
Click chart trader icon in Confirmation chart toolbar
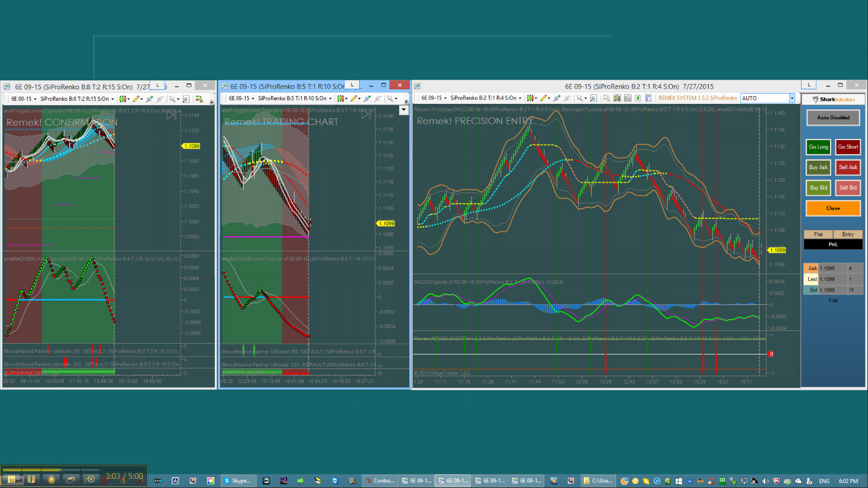(x=199, y=98)
